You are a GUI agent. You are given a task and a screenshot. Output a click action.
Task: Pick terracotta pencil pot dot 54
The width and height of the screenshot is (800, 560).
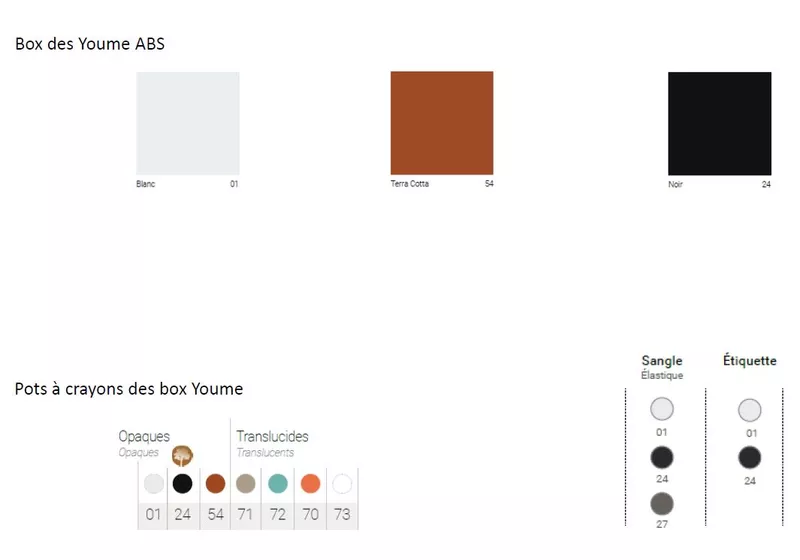click(214, 484)
